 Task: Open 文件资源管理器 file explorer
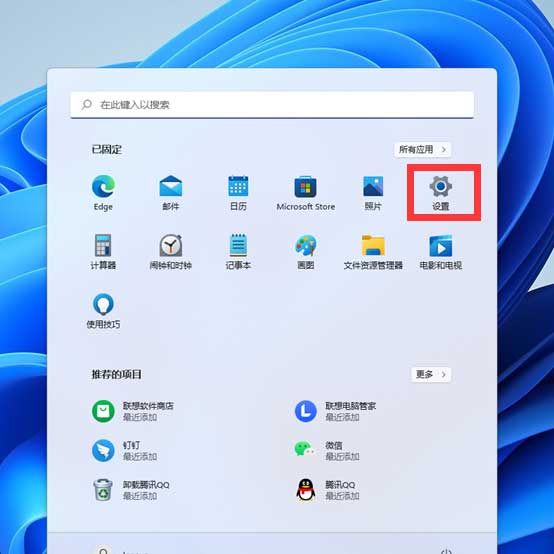(x=373, y=252)
